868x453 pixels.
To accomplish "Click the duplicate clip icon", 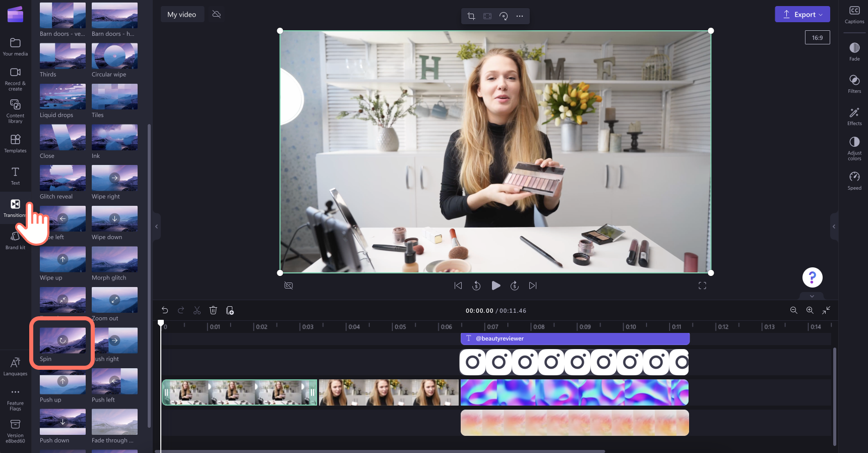I will (x=230, y=310).
